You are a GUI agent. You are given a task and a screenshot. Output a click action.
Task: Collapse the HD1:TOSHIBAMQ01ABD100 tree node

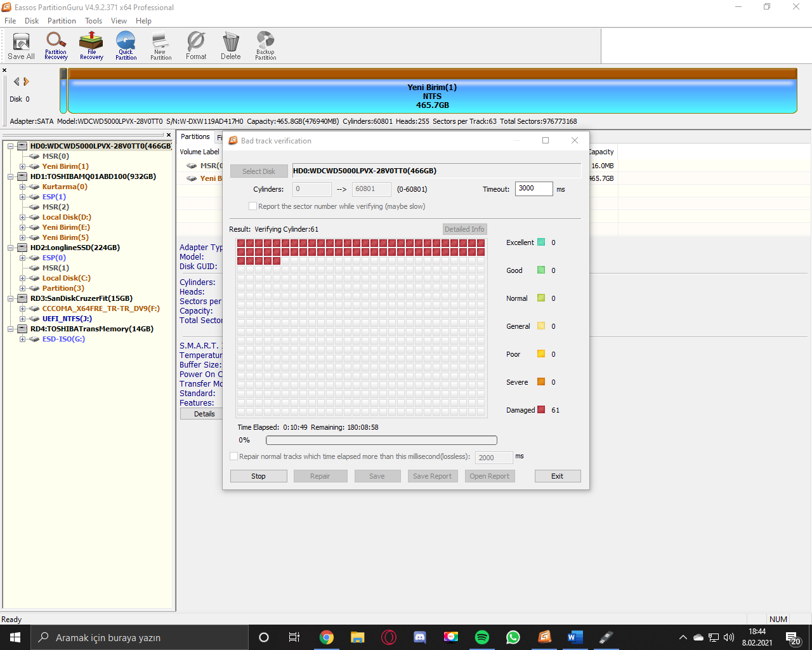tap(11, 176)
